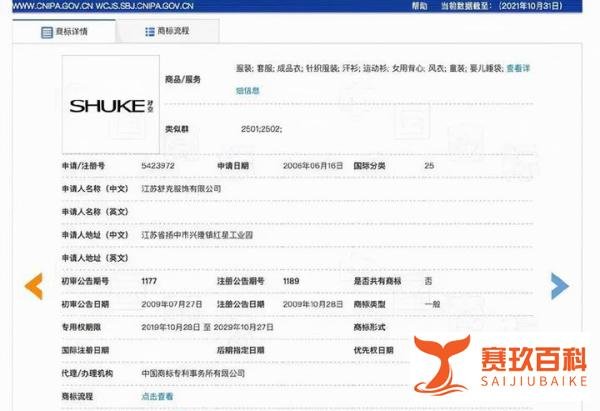Image resolution: width=600 pixels, height=411 pixels.
Task: Select applicant address 江苏省扬中市兴隆镇红星工业园
Action: 197,235
